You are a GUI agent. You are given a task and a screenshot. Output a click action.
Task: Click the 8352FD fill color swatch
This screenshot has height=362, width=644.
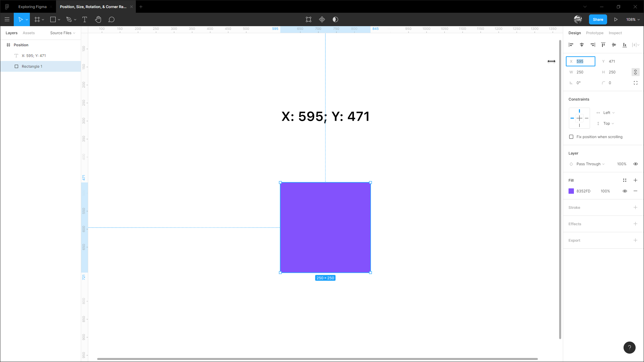571,191
